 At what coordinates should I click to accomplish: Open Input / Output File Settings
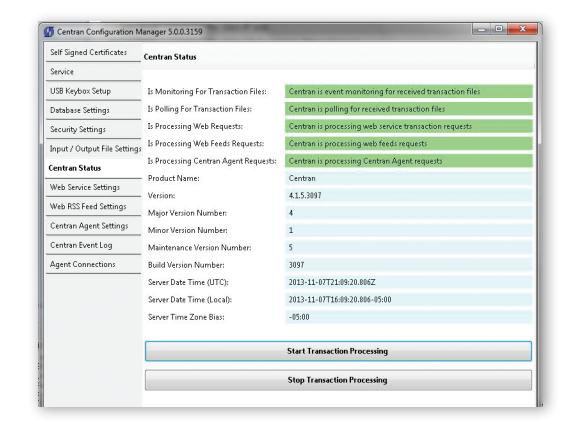[93, 149]
